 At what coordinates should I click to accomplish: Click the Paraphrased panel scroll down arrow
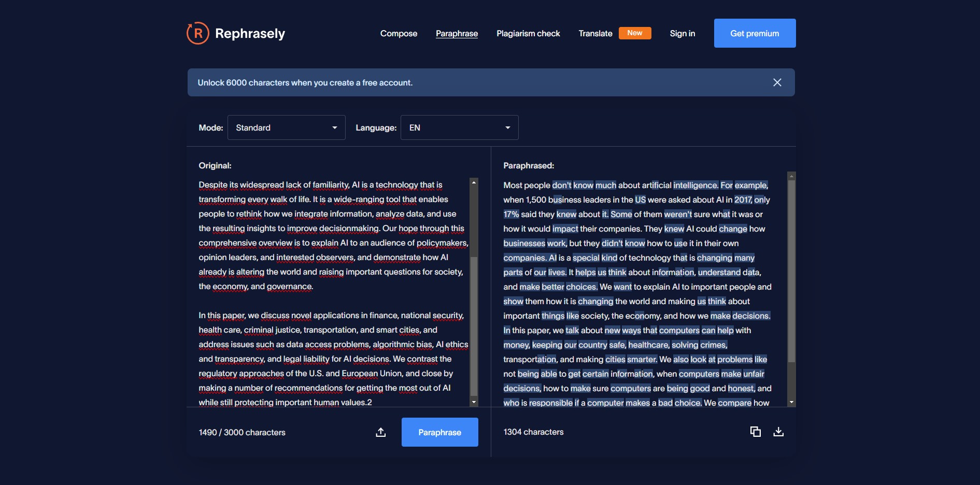(791, 403)
